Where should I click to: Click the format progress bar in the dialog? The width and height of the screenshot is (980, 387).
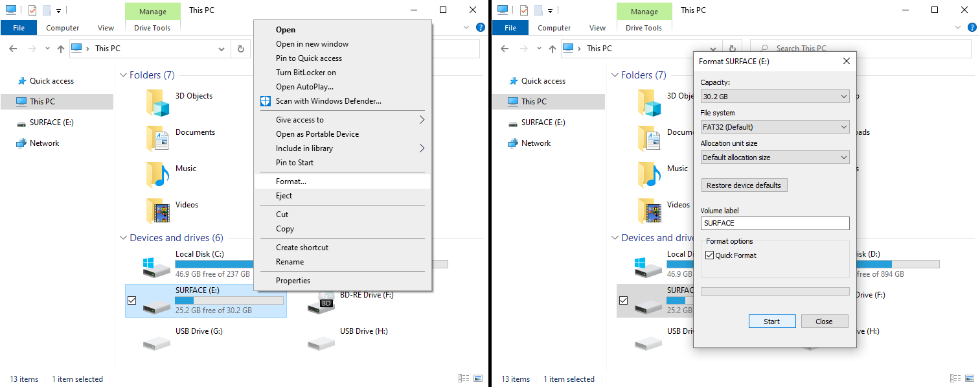point(775,292)
